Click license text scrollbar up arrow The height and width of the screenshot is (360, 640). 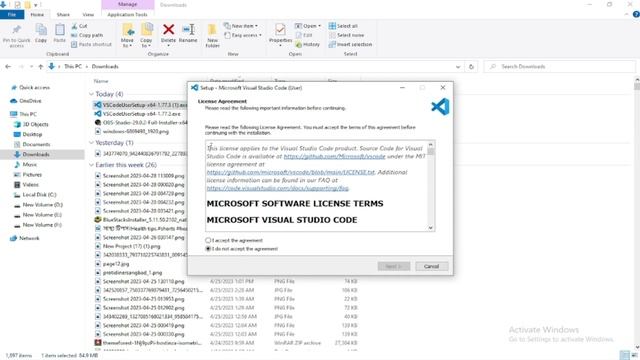click(431, 145)
